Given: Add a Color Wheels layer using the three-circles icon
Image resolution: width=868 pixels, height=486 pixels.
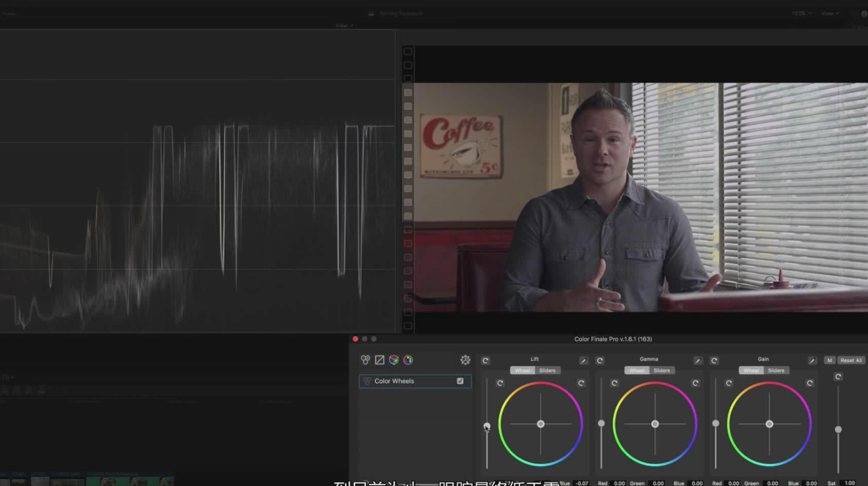Looking at the screenshot, I should [365, 360].
